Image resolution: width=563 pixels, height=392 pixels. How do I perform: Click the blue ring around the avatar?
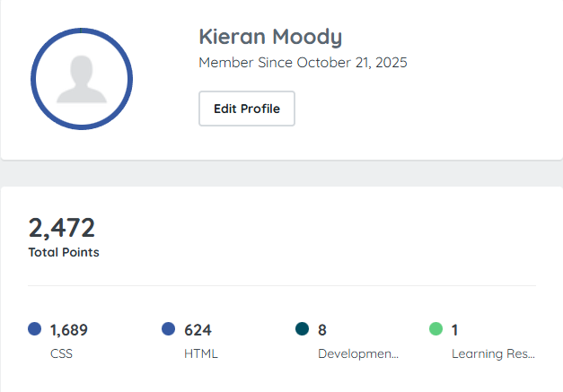pyautogui.click(x=33, y=81)
